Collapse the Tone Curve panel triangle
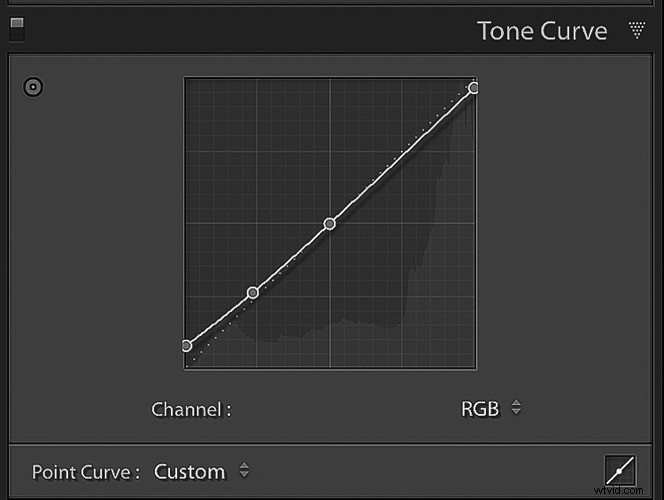 click(637, 31)
